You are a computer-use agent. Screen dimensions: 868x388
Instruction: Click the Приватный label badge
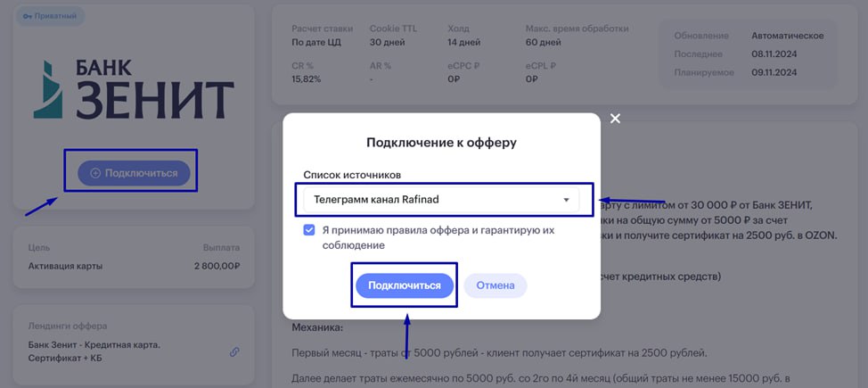click(x=49, y=17)
